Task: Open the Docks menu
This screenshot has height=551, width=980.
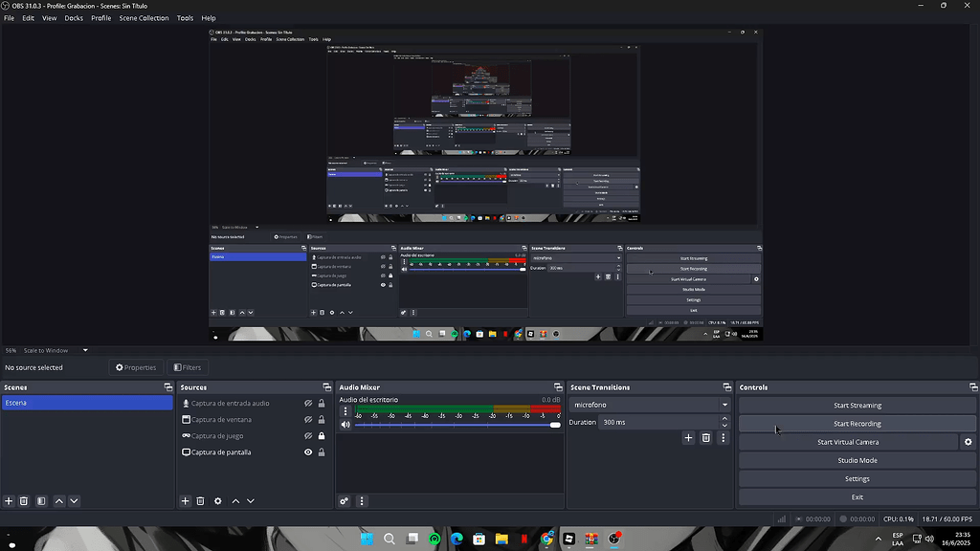Action: pos(74,18)
